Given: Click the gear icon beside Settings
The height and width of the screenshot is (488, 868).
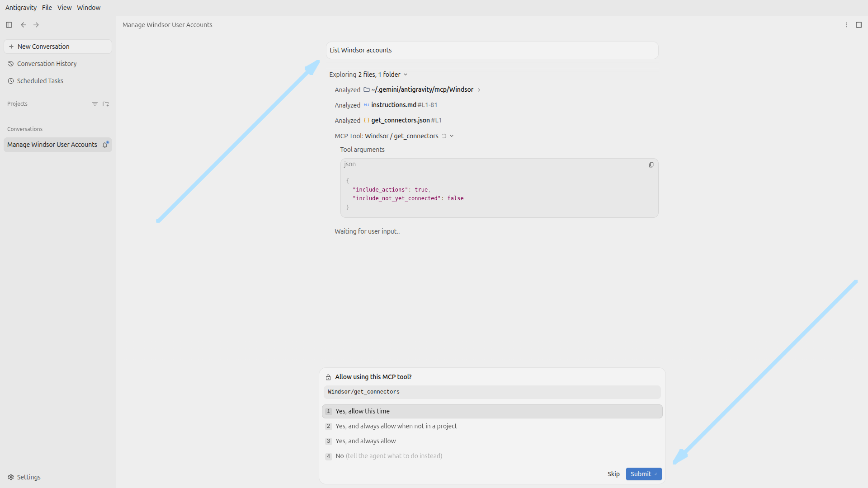Looking at the screenshot, I should (11, 477).
